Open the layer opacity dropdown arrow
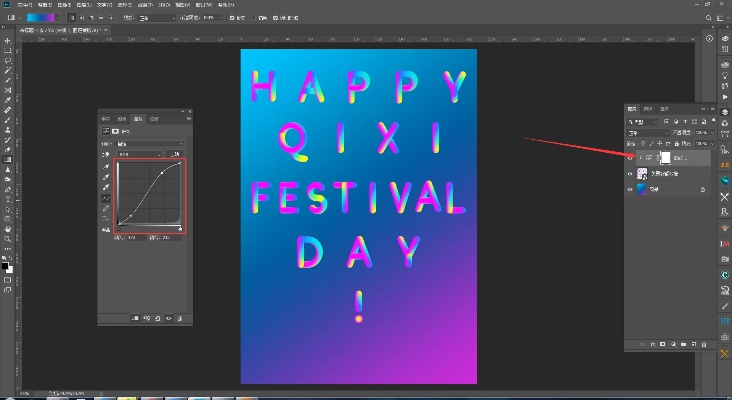 coord(712,133)
